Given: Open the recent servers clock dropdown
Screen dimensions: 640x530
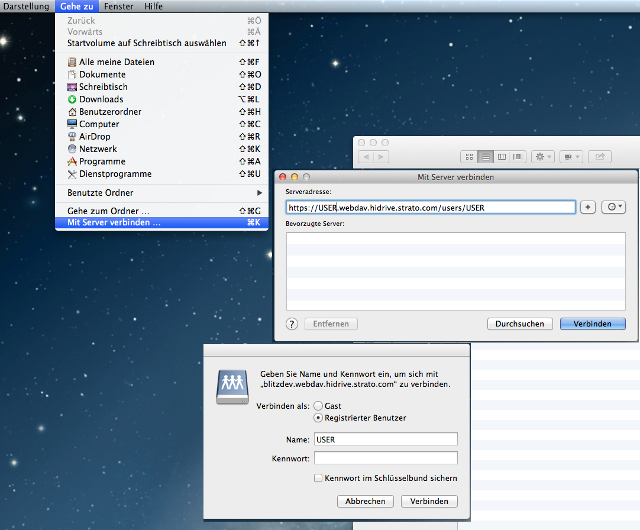Looking at the screenshot, I should pyautogui.click(x=613, y=207).
